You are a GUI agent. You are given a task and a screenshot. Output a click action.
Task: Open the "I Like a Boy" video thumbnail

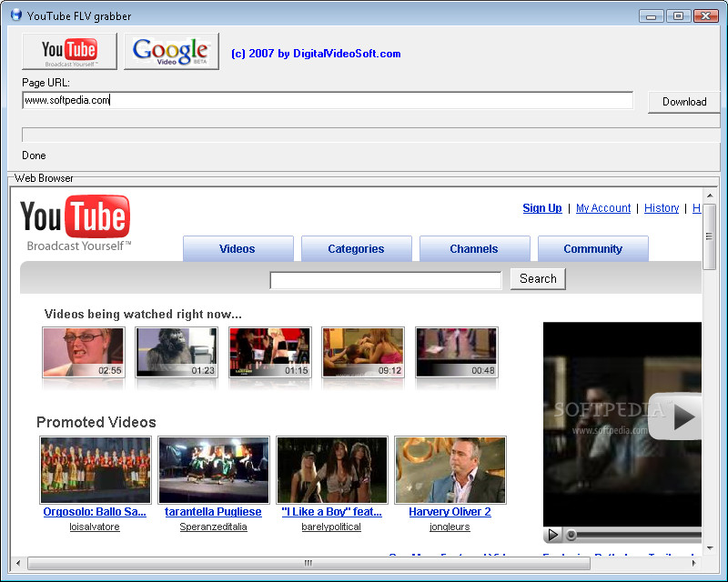[332, 469]
